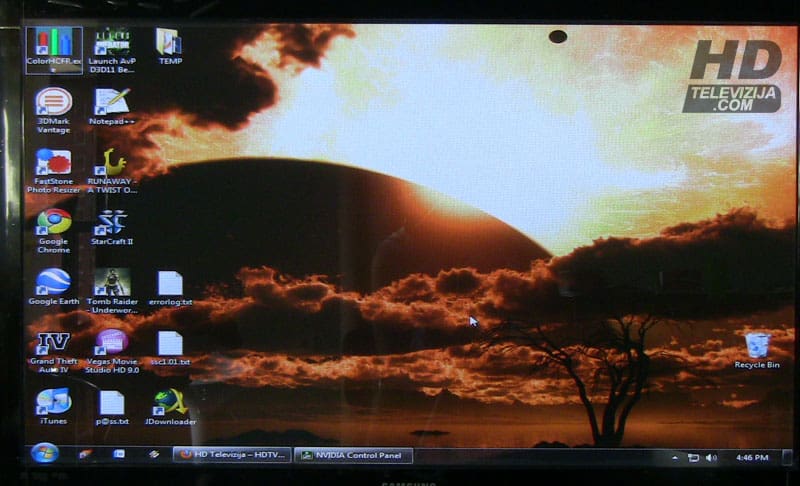
Task: Switch to NVIDIA Control Panel taskbar item
Action: click(x=353, y=456)
